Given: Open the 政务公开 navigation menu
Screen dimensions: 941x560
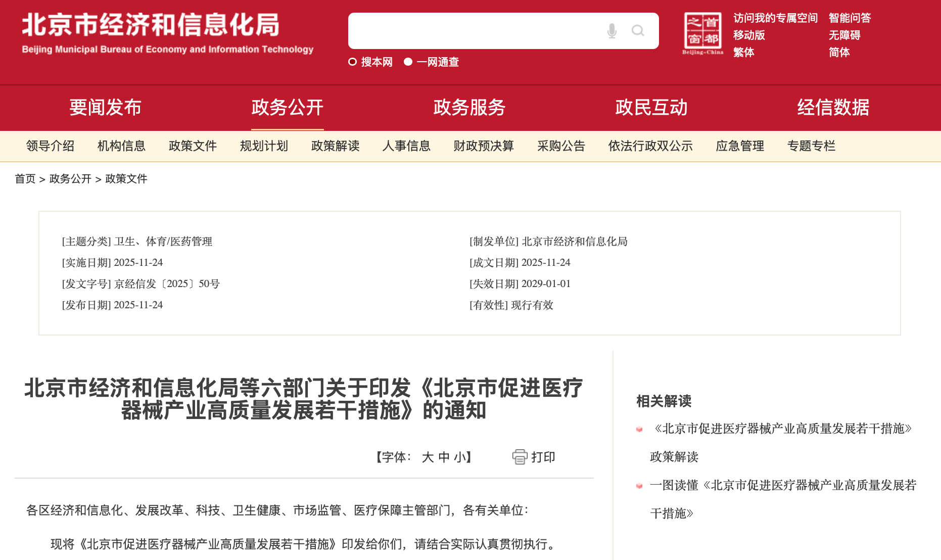Looking at the screenshot, I should coord(287,108).
